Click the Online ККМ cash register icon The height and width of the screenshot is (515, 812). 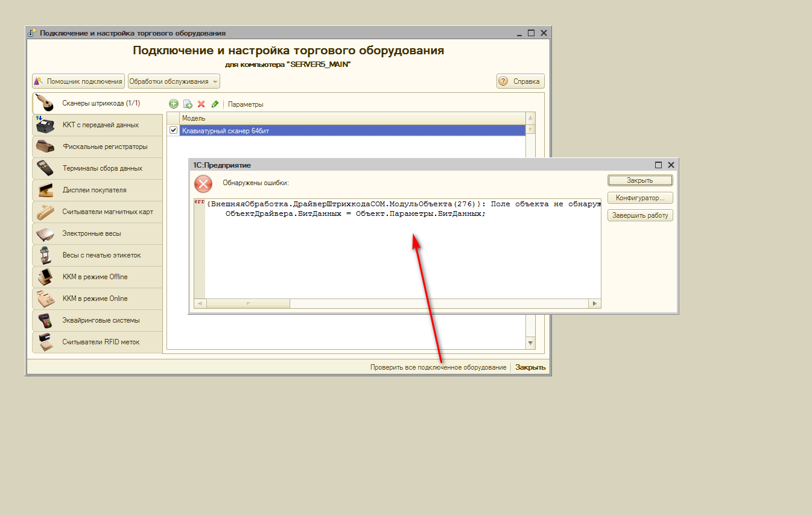coord(45,299)
